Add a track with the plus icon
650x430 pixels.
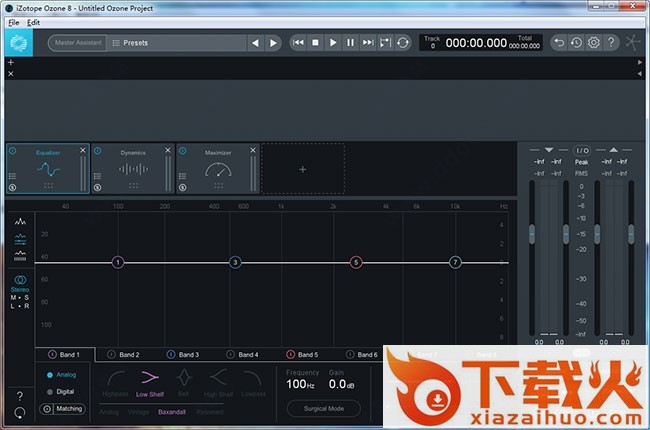pyautogui.click(x=11, y=62)
